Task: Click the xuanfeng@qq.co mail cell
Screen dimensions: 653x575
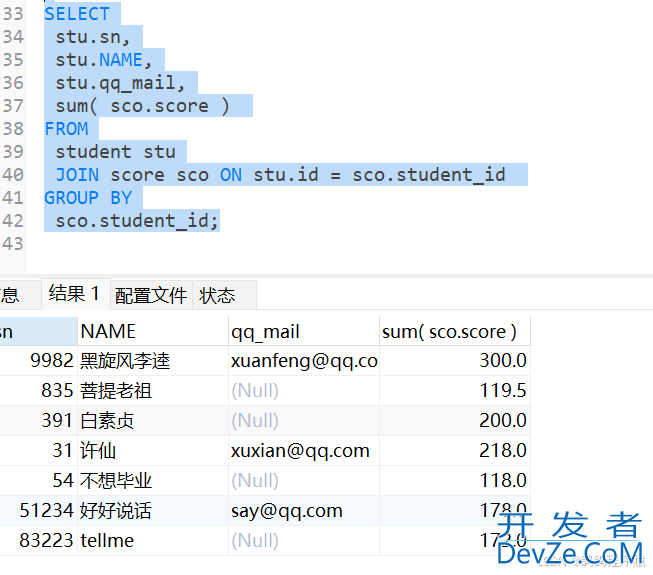Action: 304,361
